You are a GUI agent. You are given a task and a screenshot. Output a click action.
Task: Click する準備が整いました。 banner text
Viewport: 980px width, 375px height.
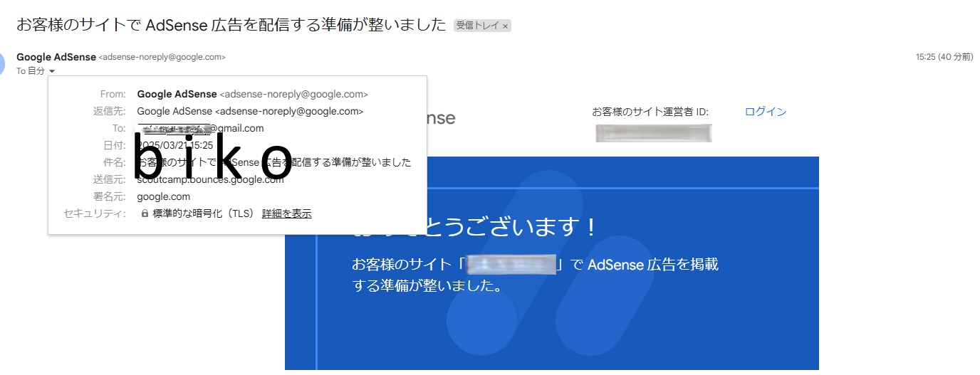click(x=428, y=286)
